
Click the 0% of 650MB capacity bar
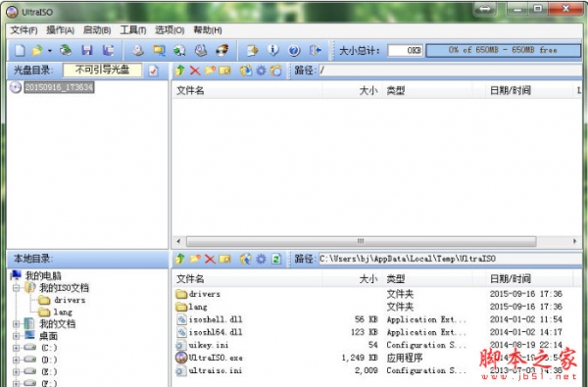pyautogui.click(x=504, y=50)
